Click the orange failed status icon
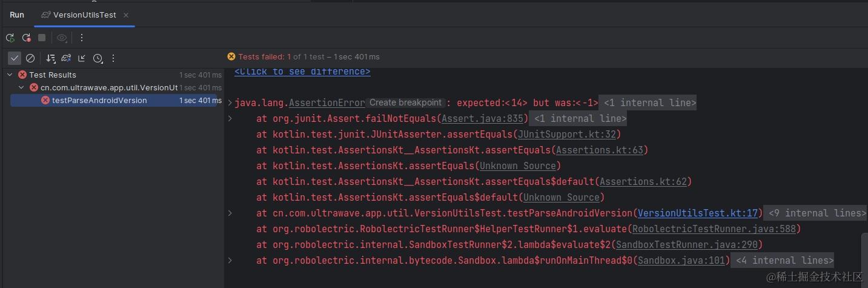The width and height of the screenshot is (868, 288). (x=231, y=56)
